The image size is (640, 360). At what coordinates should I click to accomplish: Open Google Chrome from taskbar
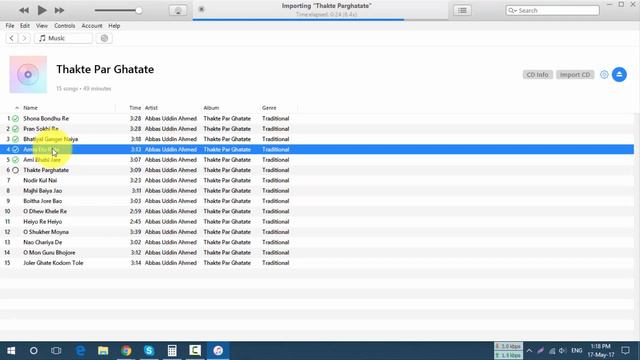click(x=126, y=351)
